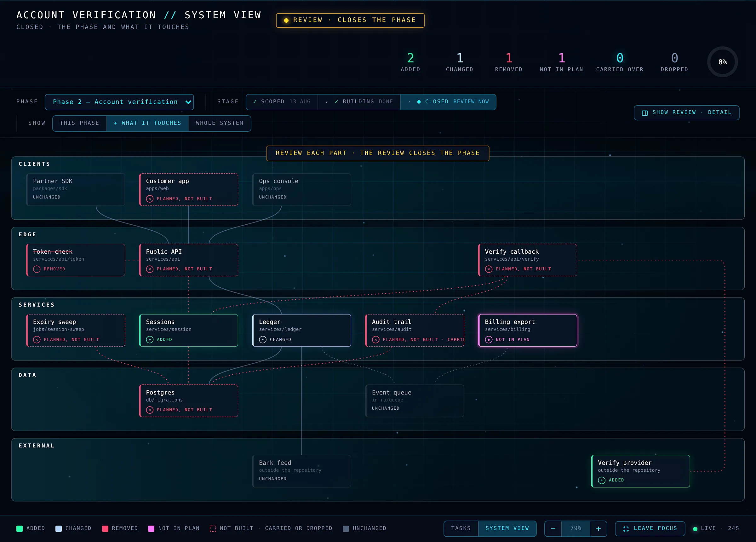
Task: Show only This Phase
Action: tap(80, 123)
